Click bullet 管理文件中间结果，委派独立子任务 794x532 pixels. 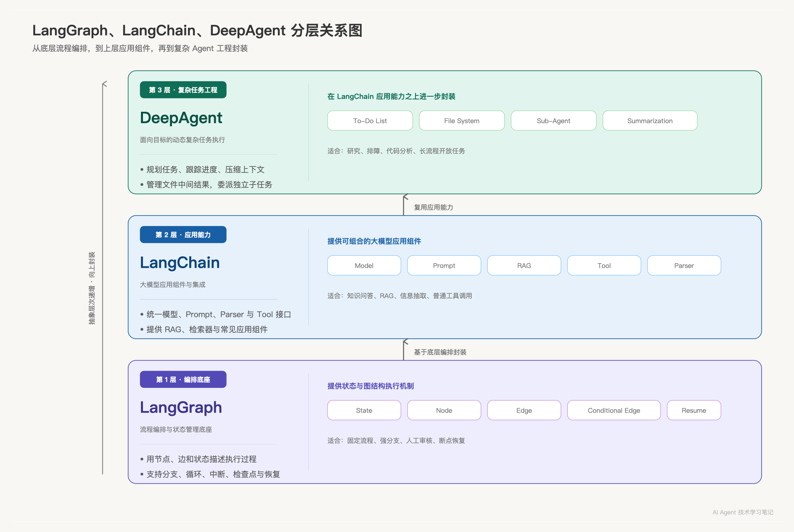point(206,185)
